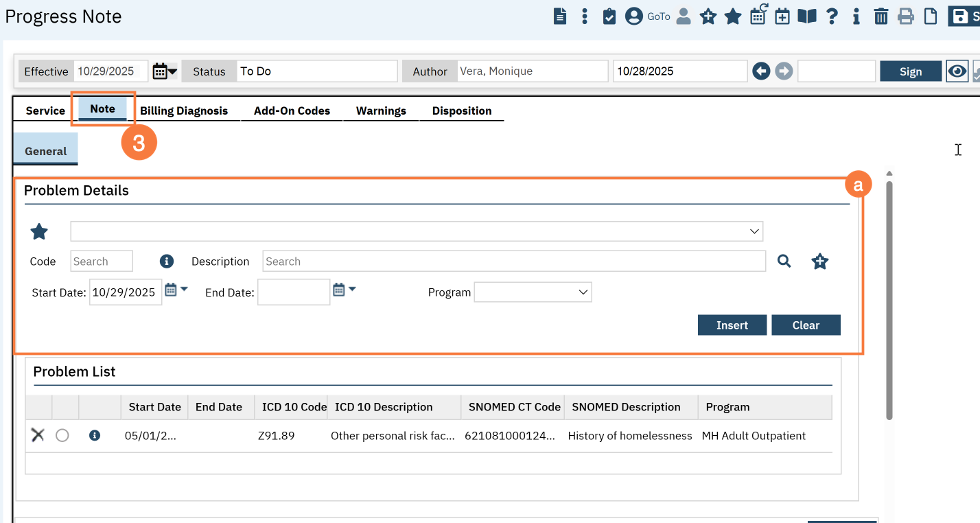Expand the Program dropdown
This screenshot has width=980, height=523.
click(533, 292)
